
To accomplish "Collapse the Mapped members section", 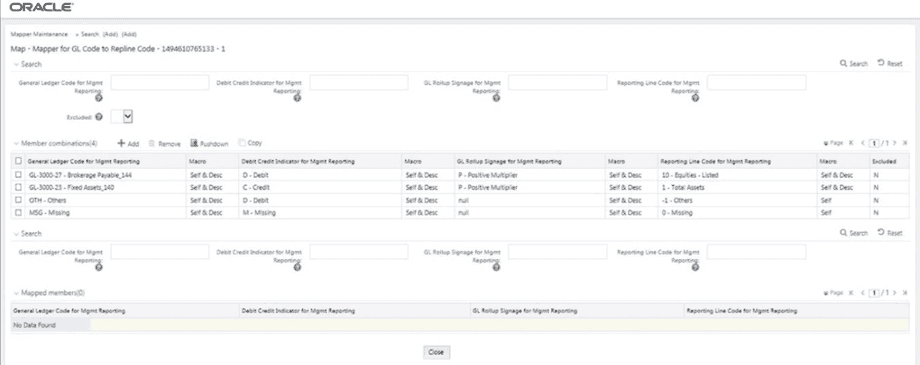I will [x=16, y=292].
